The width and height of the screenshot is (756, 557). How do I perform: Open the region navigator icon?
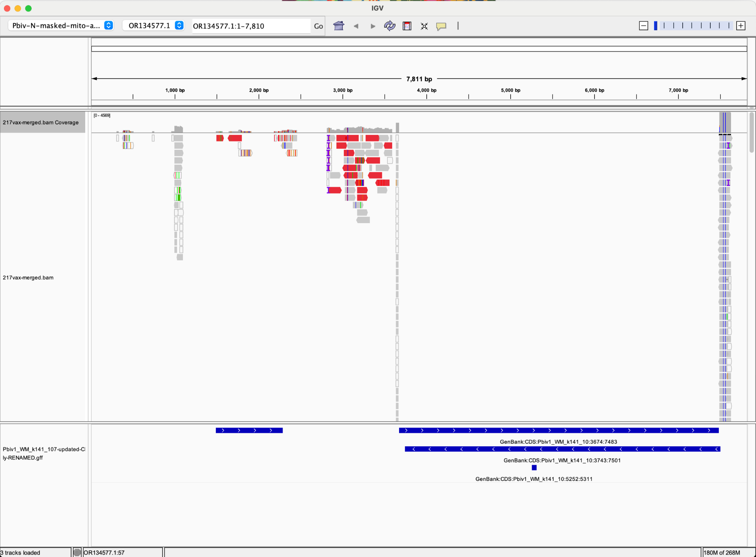click(x=407, y=26)
